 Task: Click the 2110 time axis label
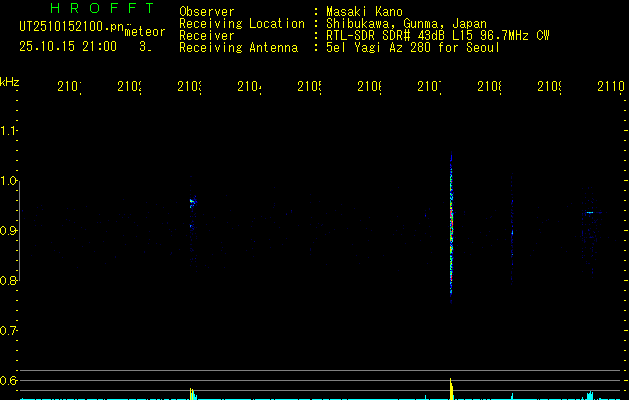coord(611,86)
